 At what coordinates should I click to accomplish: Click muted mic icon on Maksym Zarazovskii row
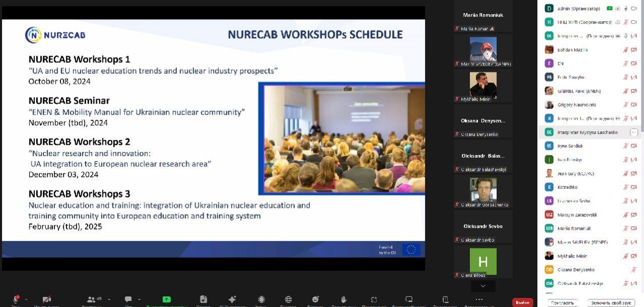[x=626, y=215]
